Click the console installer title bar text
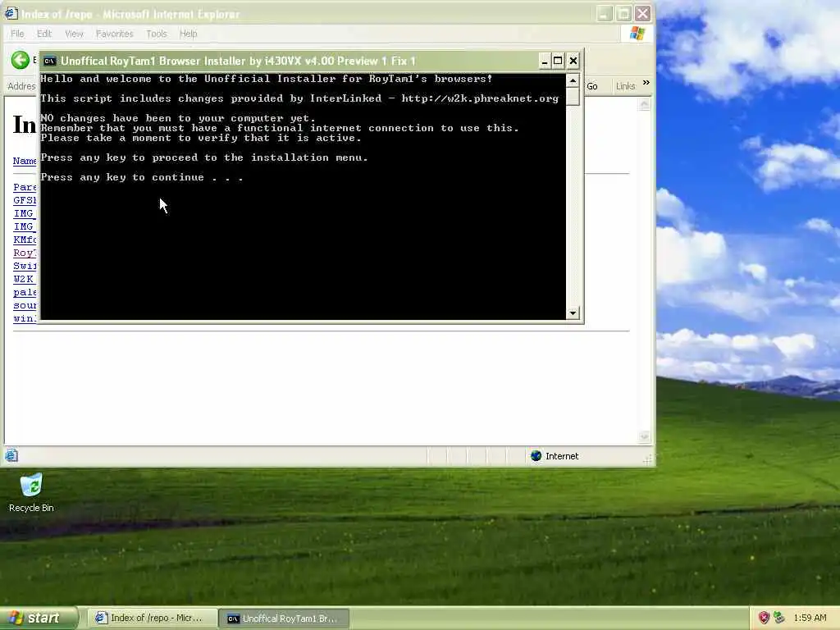Image resolution: width=840 pixels, height=630 pixels. [239, 61]
